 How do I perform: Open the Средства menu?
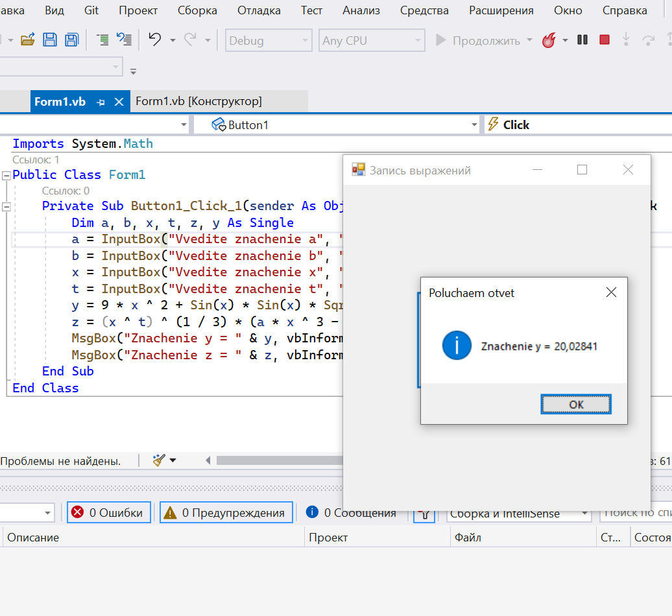pyautogui.click(x=424, y=10)
